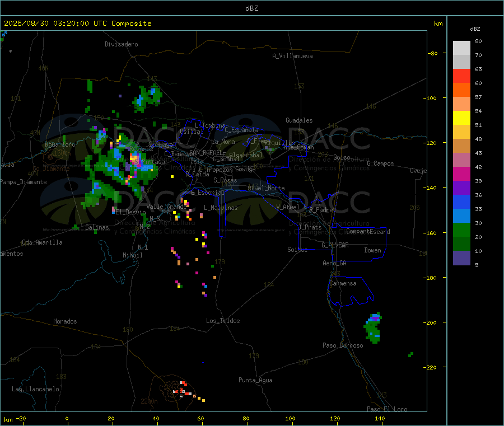Select the A_Villanueva place label

click(x=292, y=56)
